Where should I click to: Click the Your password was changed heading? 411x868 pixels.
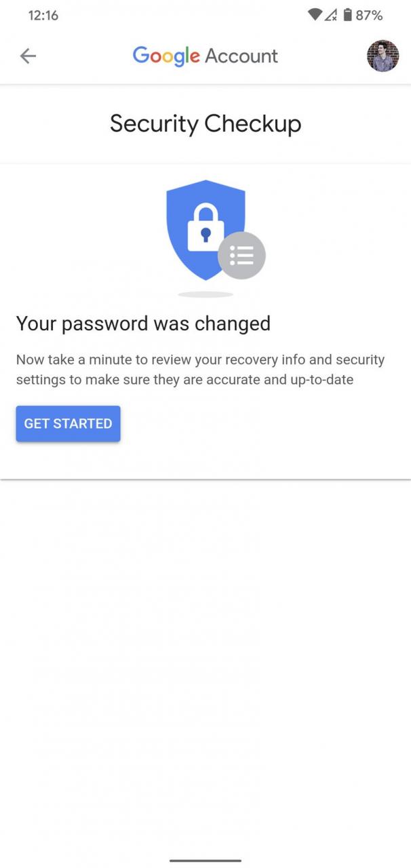pyautogui.click(x=143, y=323)
